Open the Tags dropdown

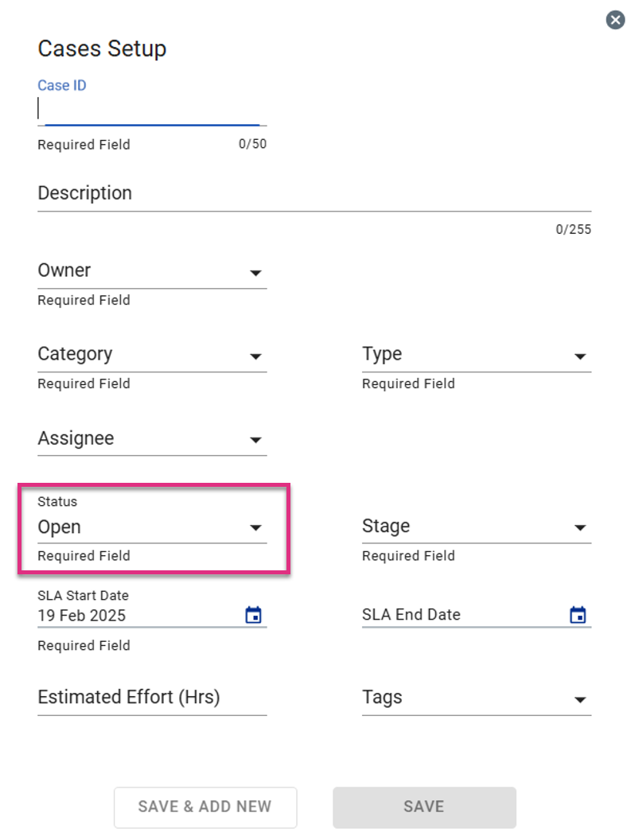point(477,698)
